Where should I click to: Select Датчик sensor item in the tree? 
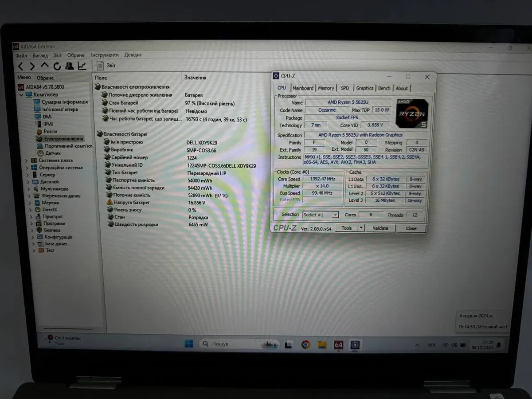coord(53,153)
